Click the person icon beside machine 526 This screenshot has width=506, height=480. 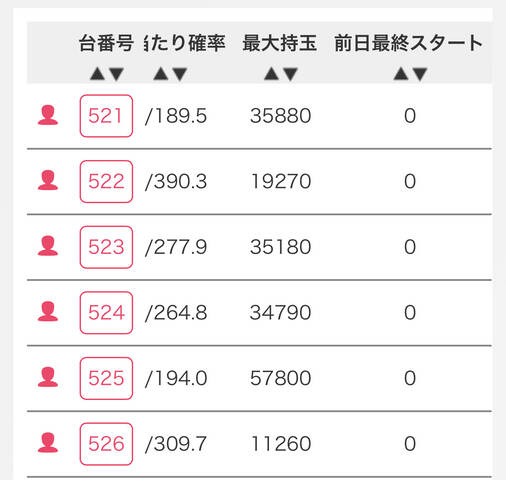48,443
